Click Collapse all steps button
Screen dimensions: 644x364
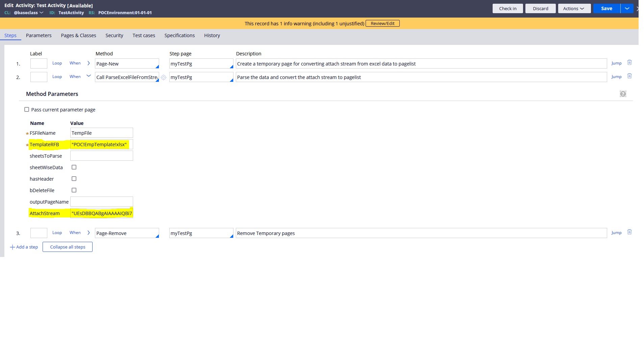68,247
